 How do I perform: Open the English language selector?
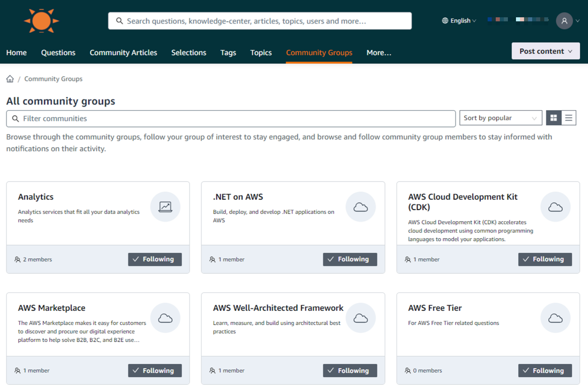(459, 21)
